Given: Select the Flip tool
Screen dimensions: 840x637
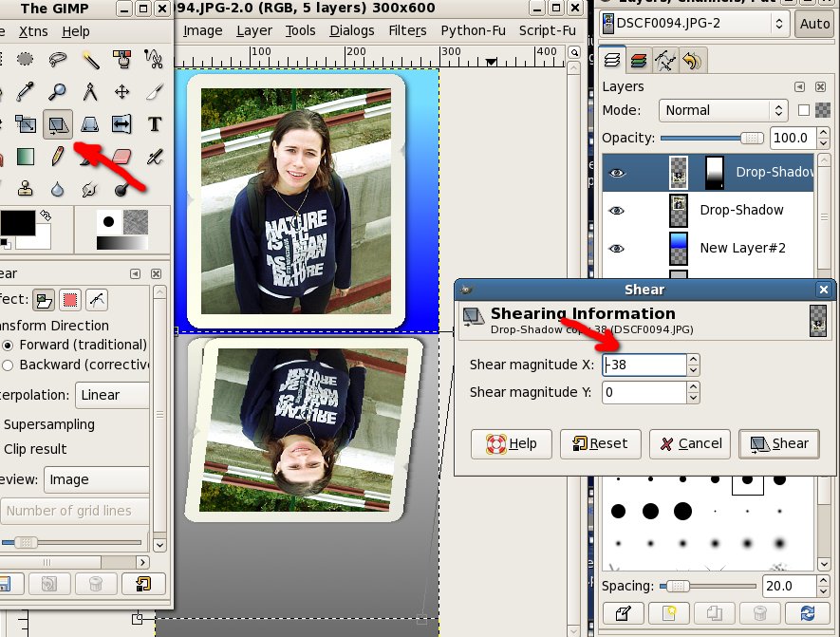Looking at the screenshot, I should [122, 124].
